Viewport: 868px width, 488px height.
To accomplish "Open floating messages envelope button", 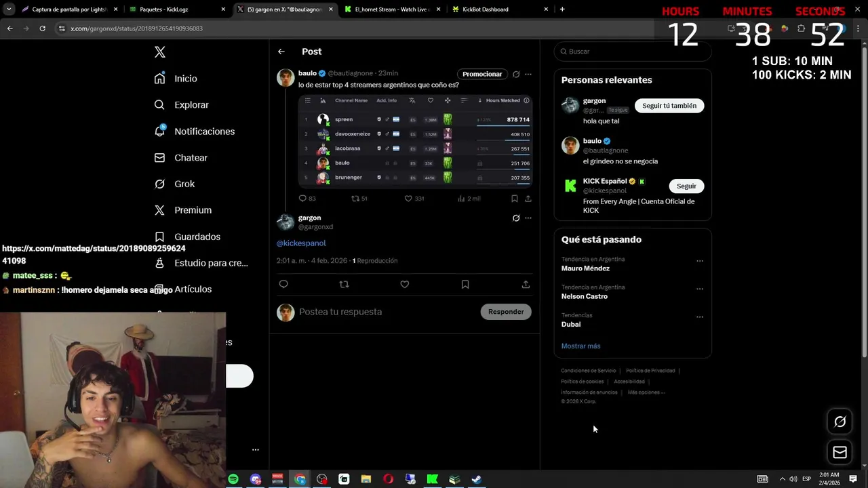I will (840, 452).
